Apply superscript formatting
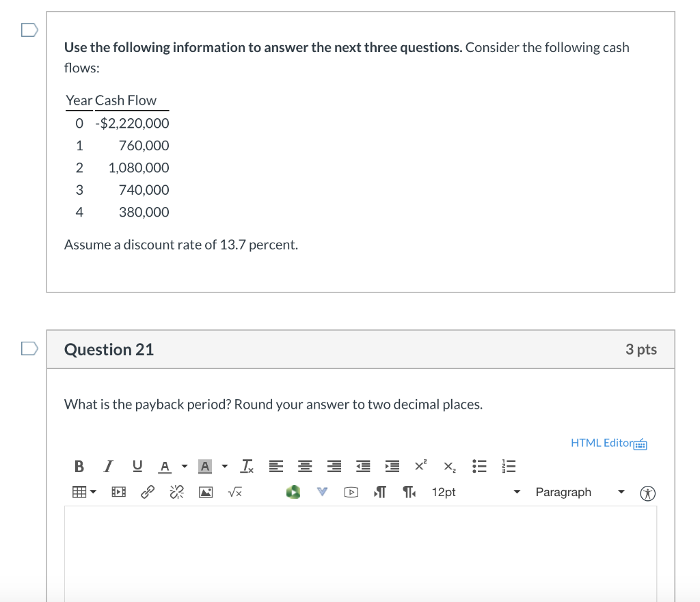 (419, 465)
